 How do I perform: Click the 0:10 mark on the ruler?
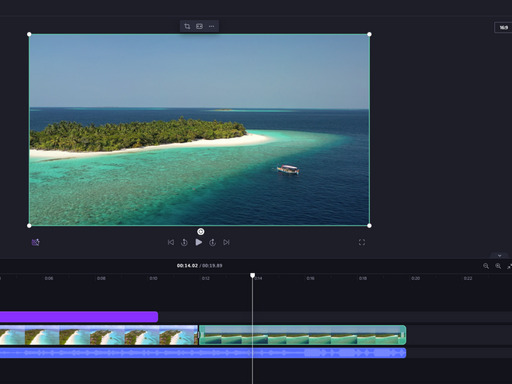[x=153, y=278]
